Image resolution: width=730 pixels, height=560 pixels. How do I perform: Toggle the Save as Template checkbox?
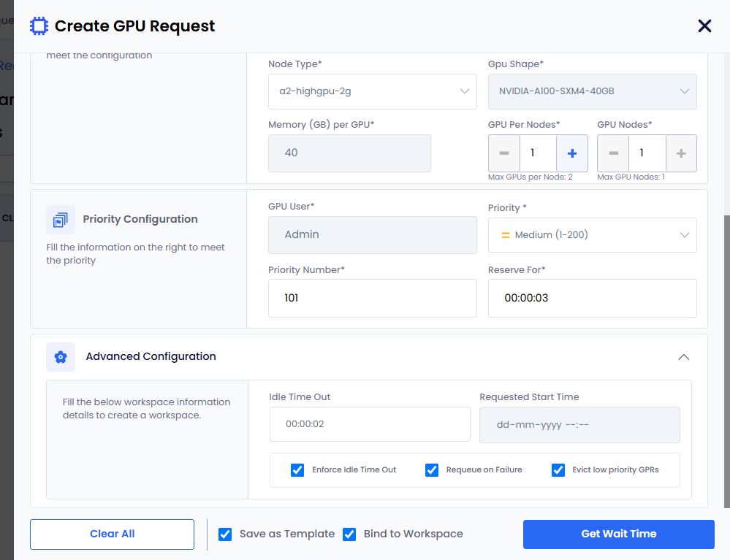(x=225, y=534)
